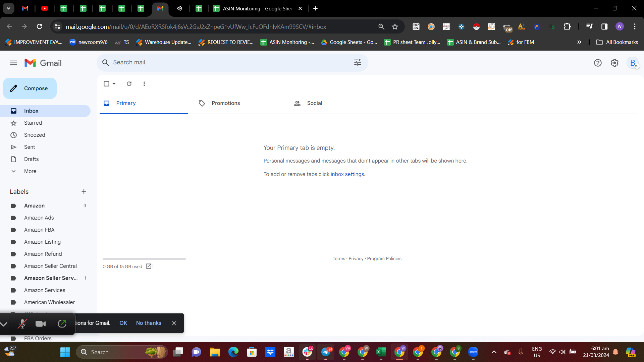Screen dimensions: 644x362
Task: Open the Google account avatar
Action: point(633,63)
